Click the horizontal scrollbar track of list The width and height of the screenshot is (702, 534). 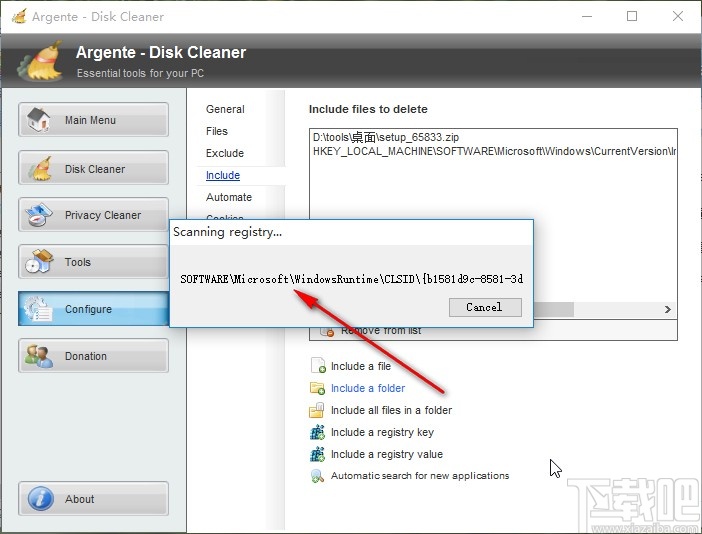(616, 309)
